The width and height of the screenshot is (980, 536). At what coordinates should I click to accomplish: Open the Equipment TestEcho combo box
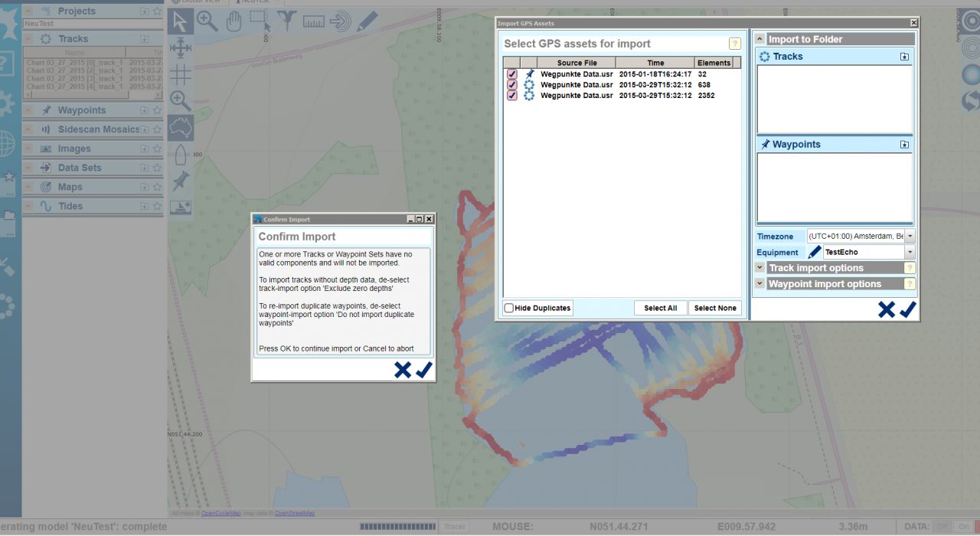(910, 252)
